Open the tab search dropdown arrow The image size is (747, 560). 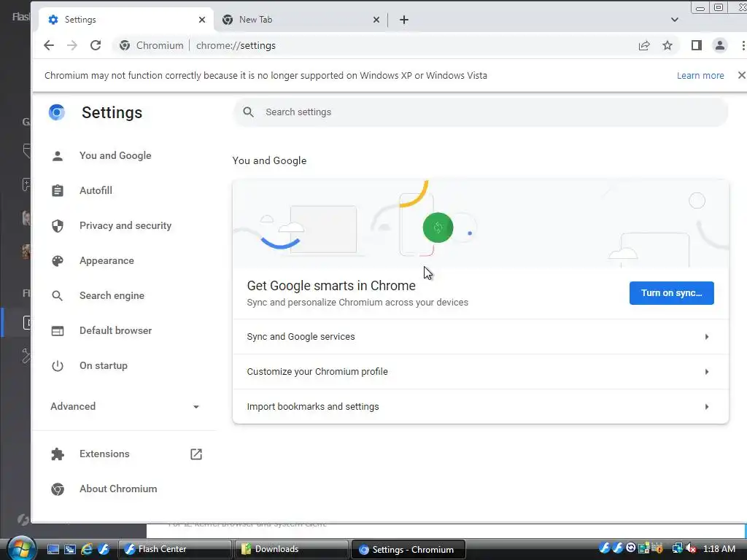(675, 20)
